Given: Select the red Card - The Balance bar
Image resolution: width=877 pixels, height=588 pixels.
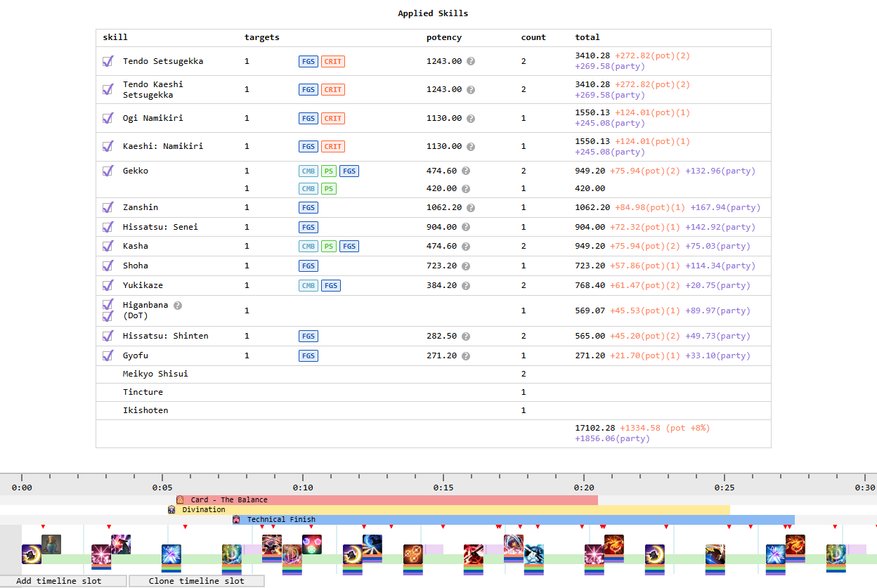Looking at the screenshot, I should click(x=422, y=500).
